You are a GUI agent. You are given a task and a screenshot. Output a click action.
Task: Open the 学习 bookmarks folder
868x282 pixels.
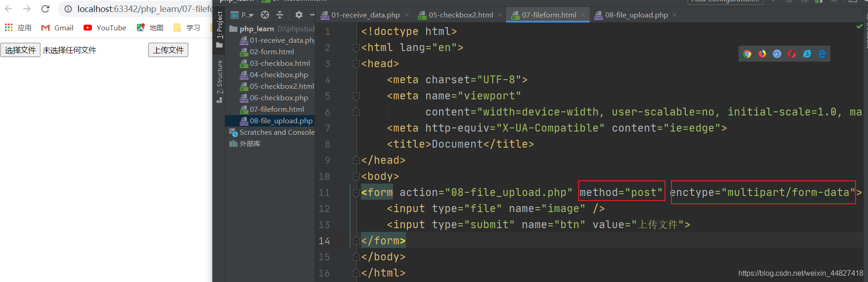coord(187,28)
